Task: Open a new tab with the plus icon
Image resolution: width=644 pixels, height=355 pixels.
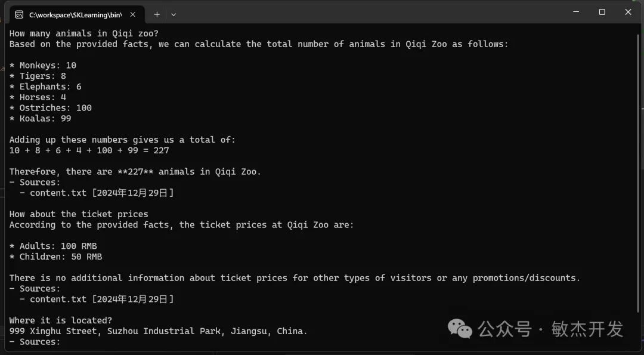Action: coord(157,15)
